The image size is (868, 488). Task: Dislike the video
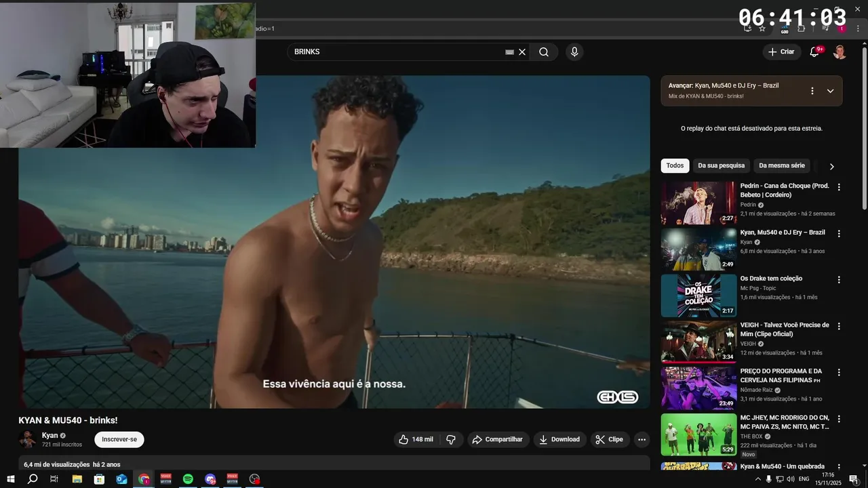click(x=451, y=439)
